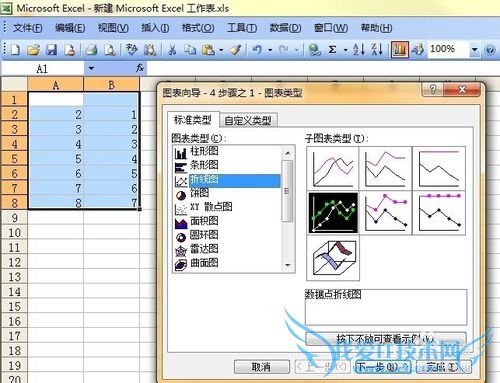Open Print Preview from the toolbar
500x383 pixels.
click(109, 50)
